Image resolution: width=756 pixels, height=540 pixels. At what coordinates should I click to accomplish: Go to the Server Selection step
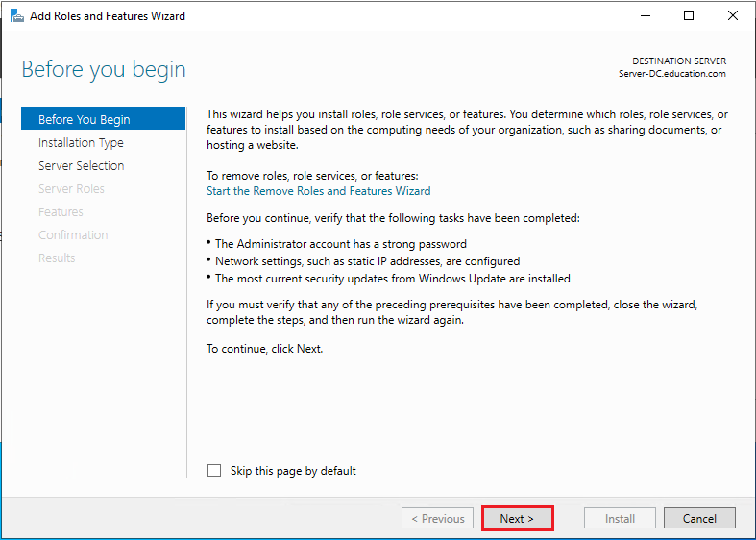coord(82,166)
